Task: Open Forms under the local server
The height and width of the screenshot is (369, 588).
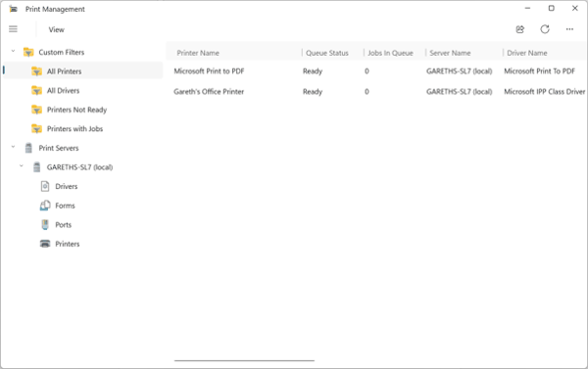Action: point(66,206)
